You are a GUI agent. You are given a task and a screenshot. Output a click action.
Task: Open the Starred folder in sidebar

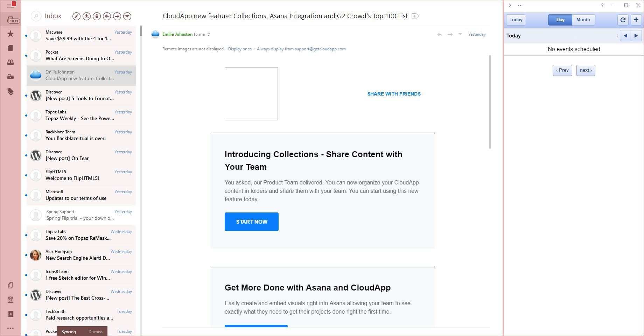[x=10, y=34]
